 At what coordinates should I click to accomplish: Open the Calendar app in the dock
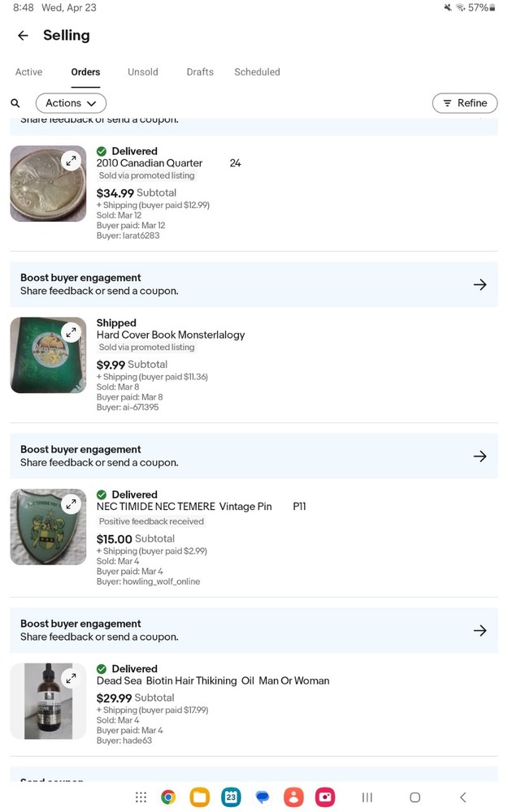[231, 797]
